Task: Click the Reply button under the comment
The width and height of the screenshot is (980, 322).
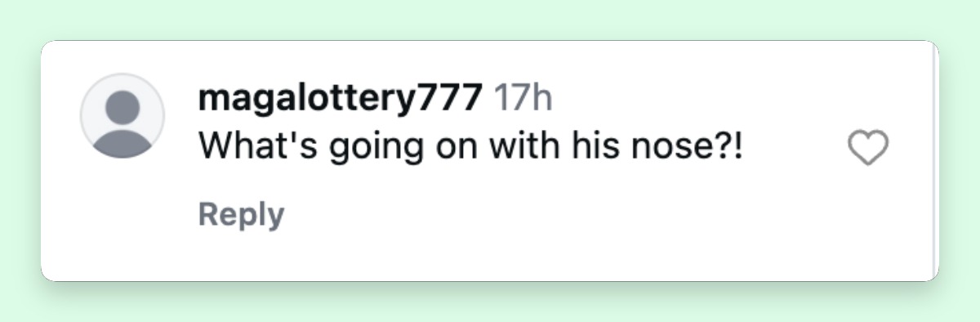Action: coord(242,215)
